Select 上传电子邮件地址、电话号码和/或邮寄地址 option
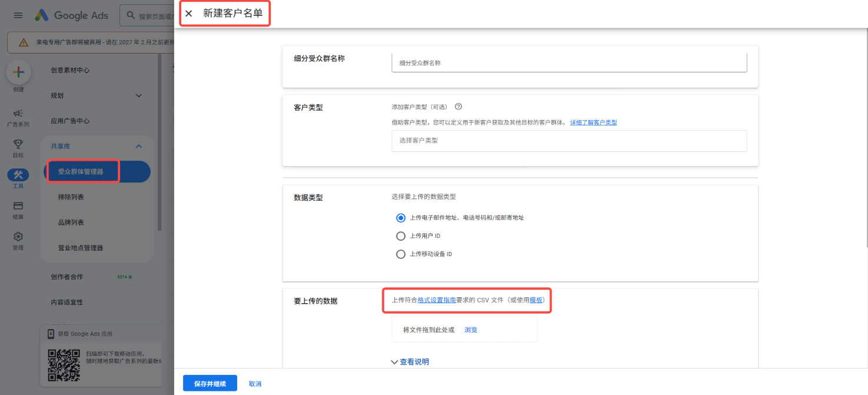The image size is (868, 395). pos(400,217)
